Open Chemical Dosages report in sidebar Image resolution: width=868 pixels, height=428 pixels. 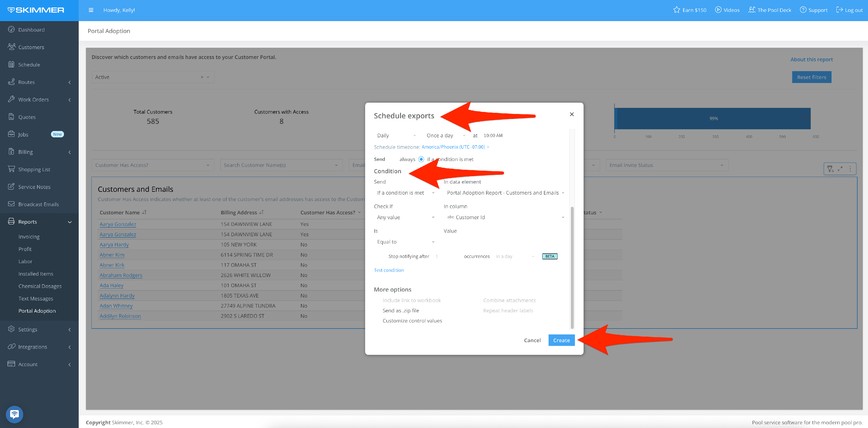[x=40, y=286]
